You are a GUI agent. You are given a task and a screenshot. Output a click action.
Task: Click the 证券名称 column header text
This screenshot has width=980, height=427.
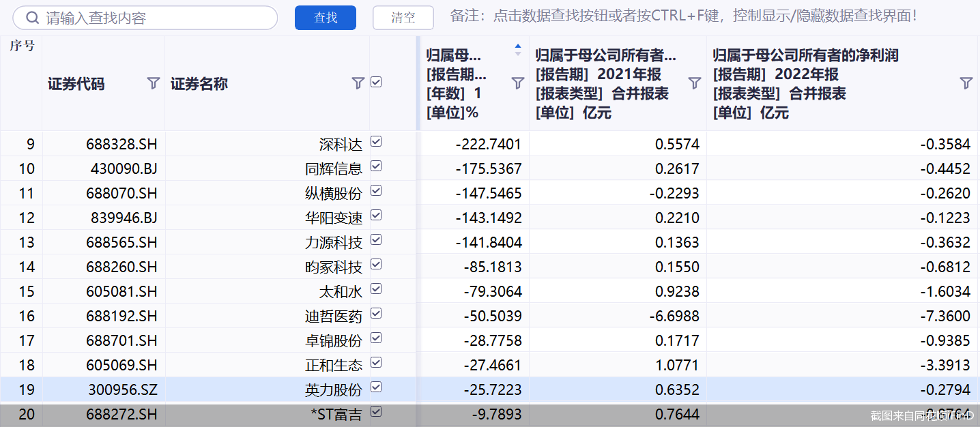tap(199, 84)
